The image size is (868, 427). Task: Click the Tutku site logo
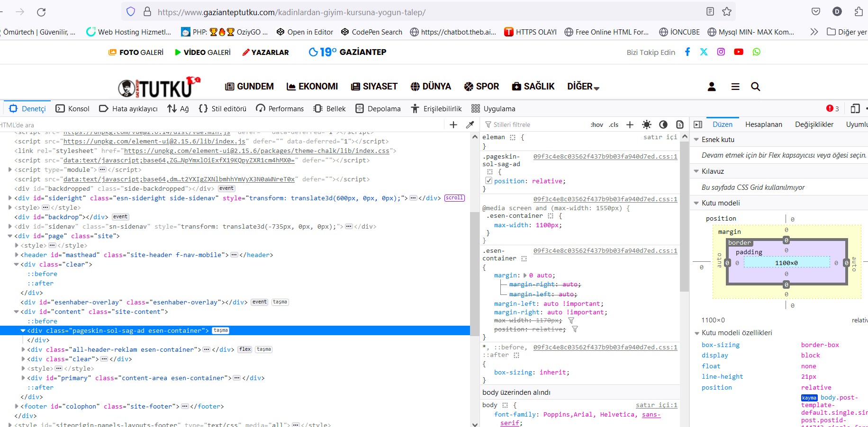159,87
